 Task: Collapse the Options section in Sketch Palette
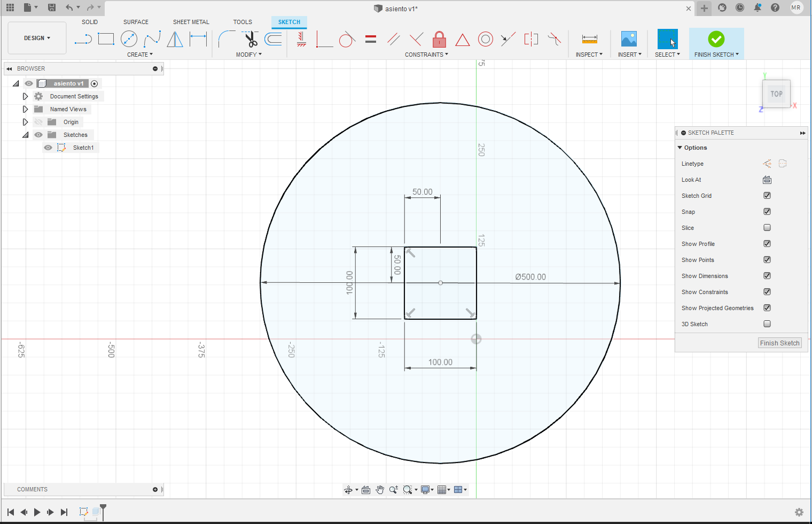680,148
